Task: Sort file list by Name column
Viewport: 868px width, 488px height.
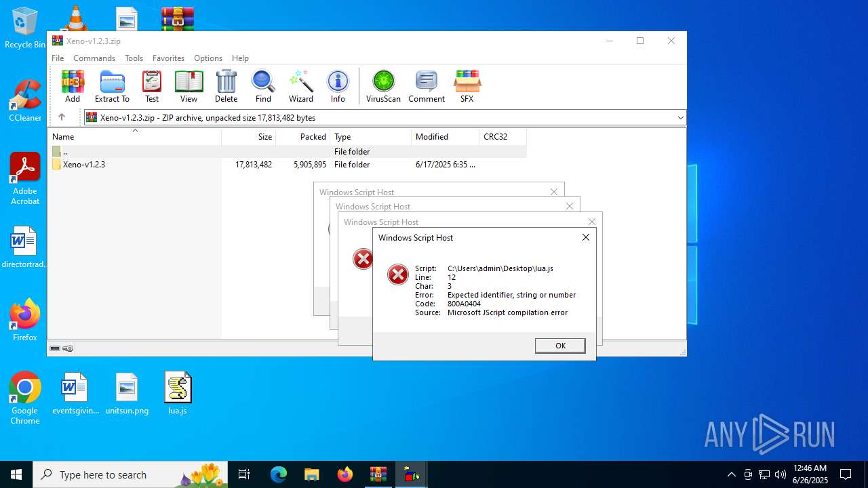Action: (135, 137)
